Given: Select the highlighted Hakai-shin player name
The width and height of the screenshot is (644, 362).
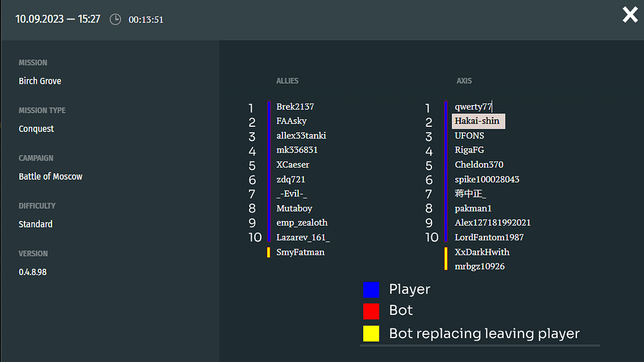Looking at the screenshot, I should click(477, 121).
